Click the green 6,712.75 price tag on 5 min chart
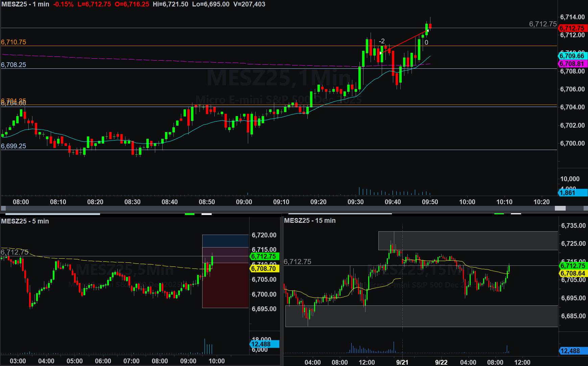Viewport: 588px width, 366px height. click(264, 256)
